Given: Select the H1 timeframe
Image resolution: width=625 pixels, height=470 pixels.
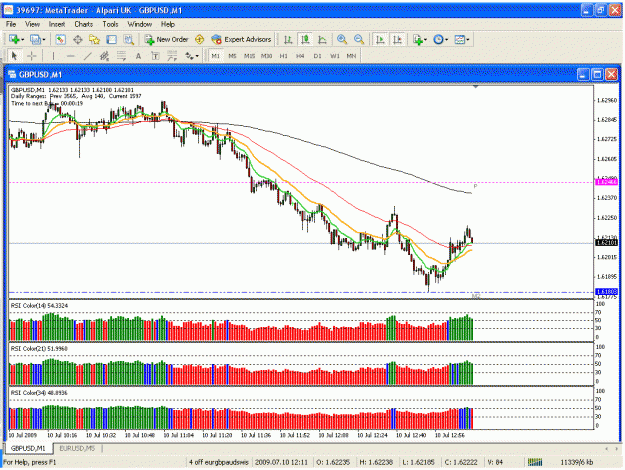Looking at the screenshot, I should 283,56.
